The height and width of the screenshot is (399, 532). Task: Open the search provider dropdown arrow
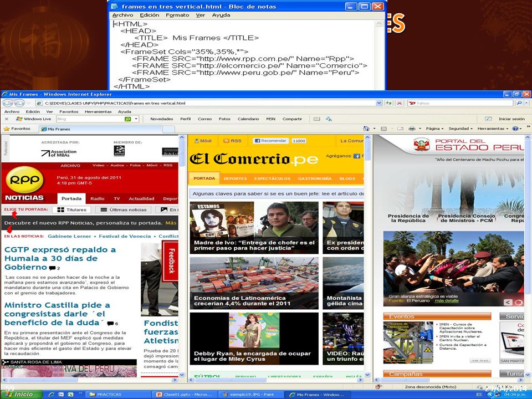pos(526,103)
